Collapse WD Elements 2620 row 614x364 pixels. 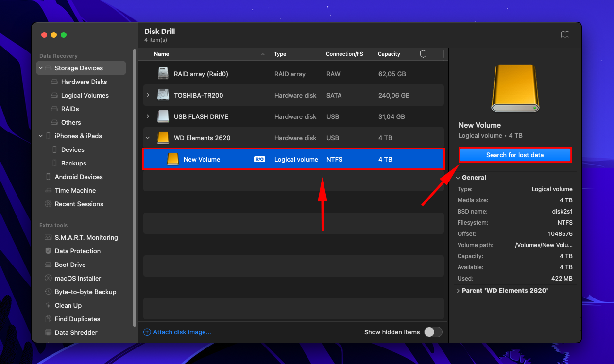click(148, 138)
